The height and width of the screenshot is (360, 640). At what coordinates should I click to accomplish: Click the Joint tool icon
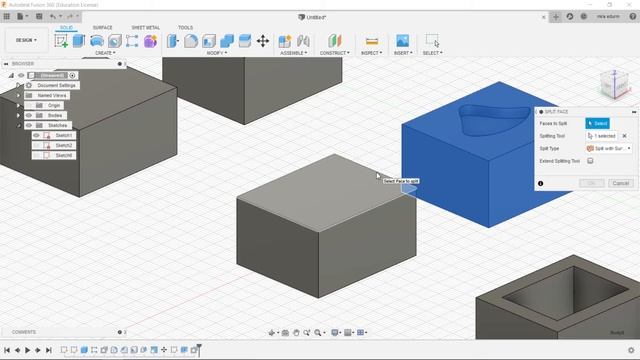(303, 41)
